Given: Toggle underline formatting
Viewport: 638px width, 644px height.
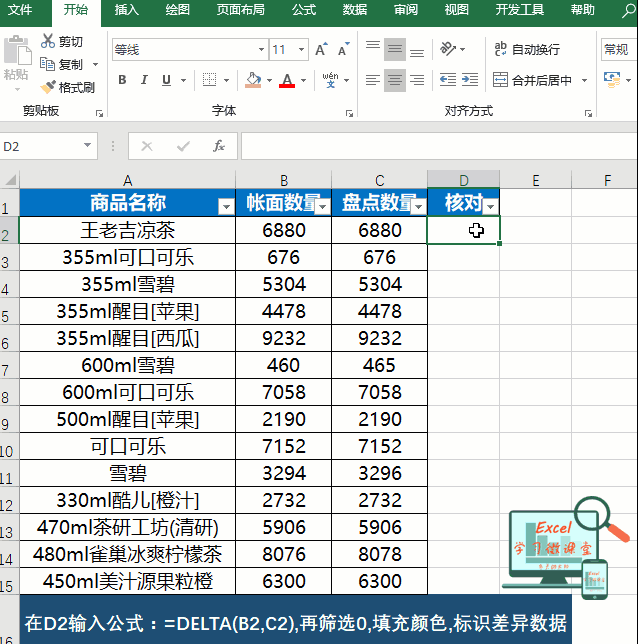Looking at the screenshot, I should 166,80.
